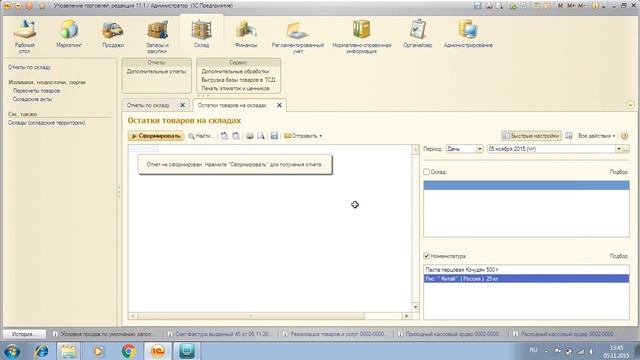Click the help question mark icon
The height and width of the screenshot is (360, 640).
coord(624,136)
